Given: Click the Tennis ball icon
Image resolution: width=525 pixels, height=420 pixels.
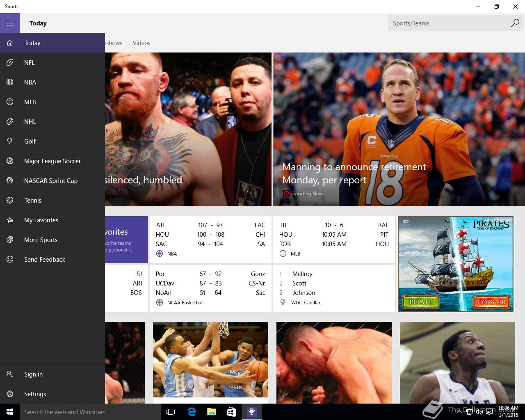Looking at the screenshot, I should click(10, 200).
